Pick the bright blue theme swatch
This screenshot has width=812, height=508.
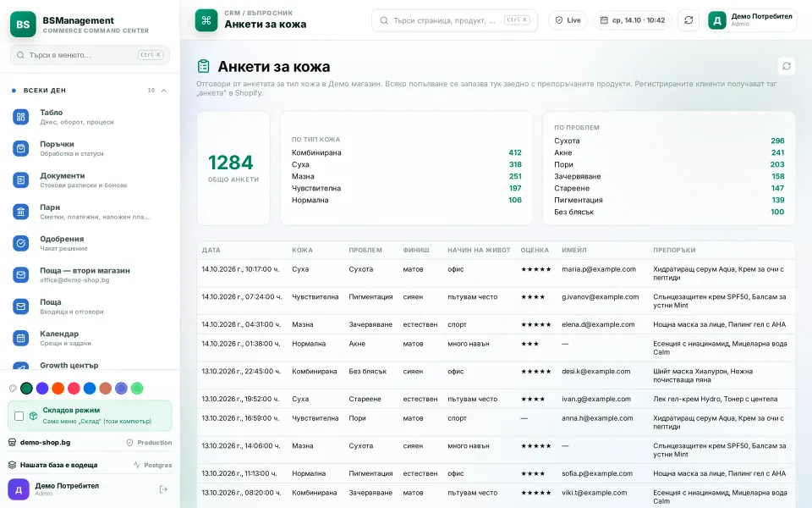point(90,389)
